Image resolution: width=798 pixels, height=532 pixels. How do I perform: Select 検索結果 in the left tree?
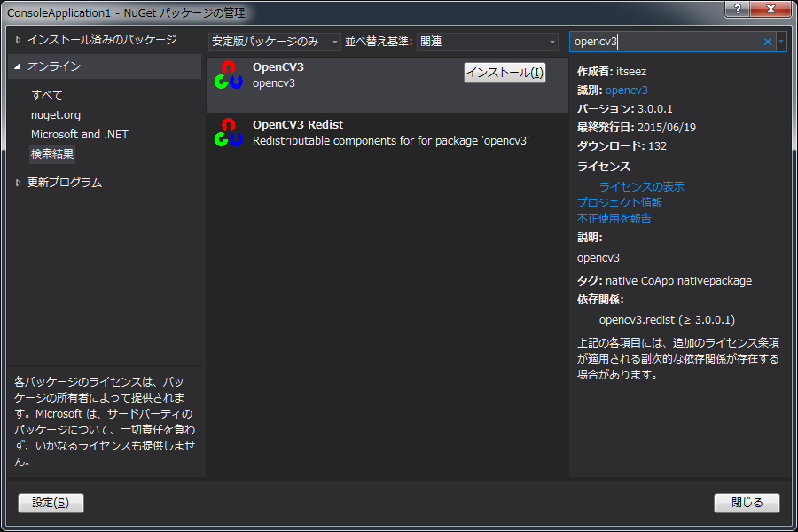[x=52, y=153]
